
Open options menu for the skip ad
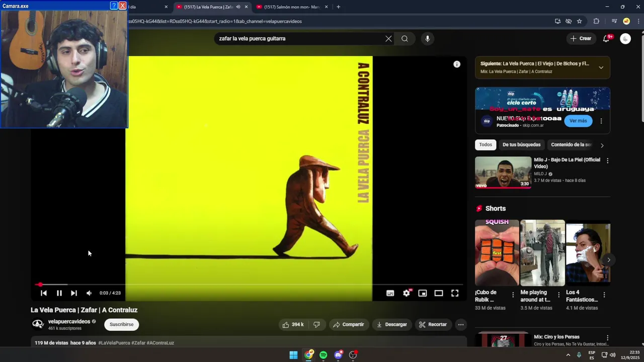tap(601, 121)
